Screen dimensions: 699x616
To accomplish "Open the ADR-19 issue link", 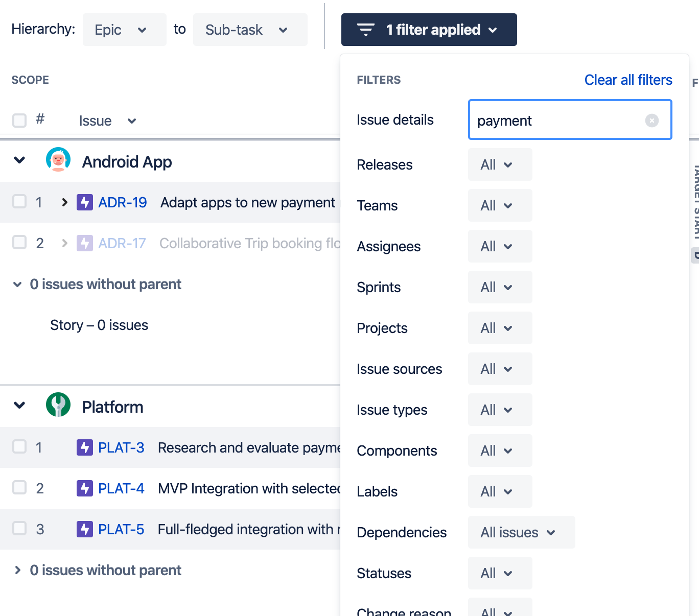I will point(123,203).
